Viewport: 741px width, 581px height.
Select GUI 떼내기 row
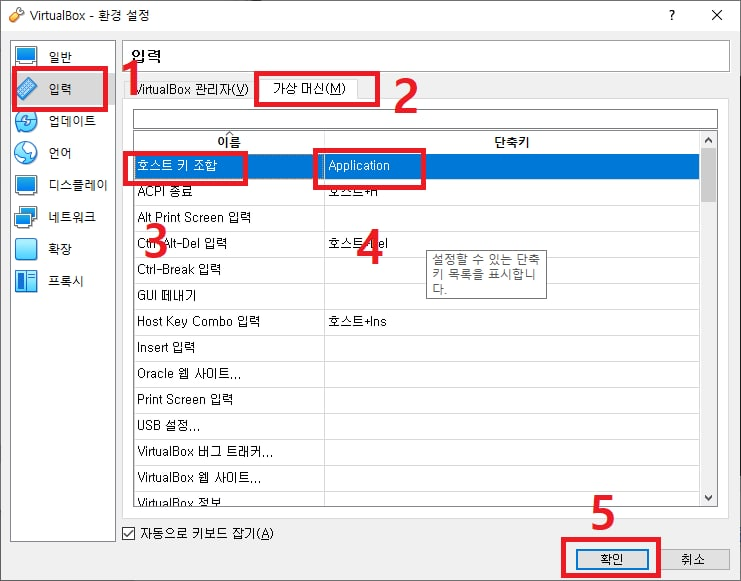point(416,296)
